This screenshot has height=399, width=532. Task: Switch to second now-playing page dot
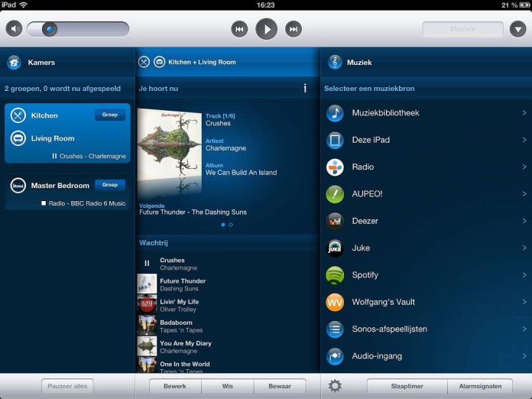pyautogui.click(x=231, y=225)
